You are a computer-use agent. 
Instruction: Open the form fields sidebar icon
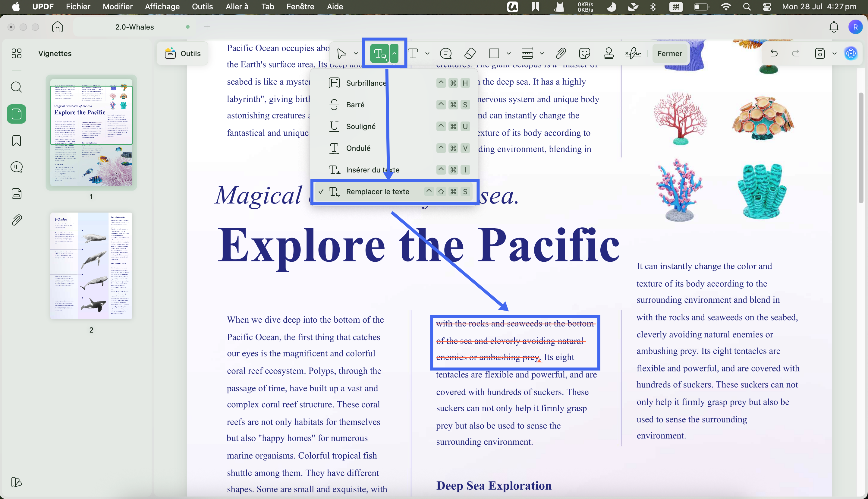pos(17,194)
